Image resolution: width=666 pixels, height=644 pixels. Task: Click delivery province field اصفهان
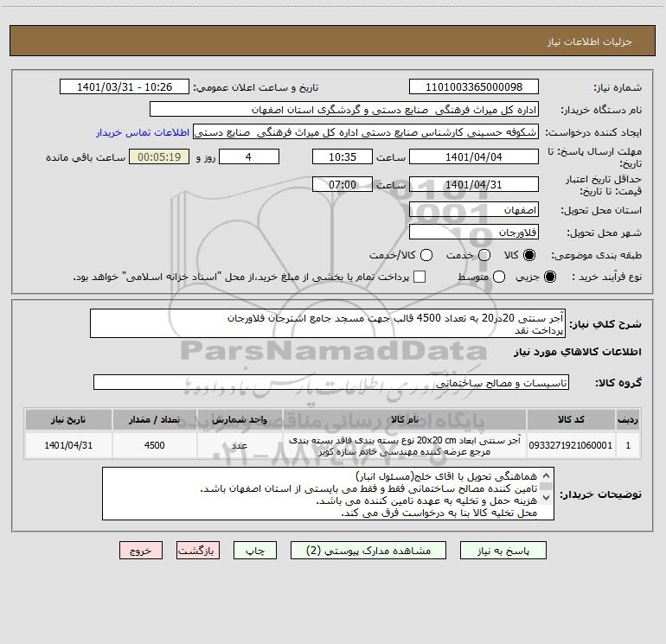474,210
